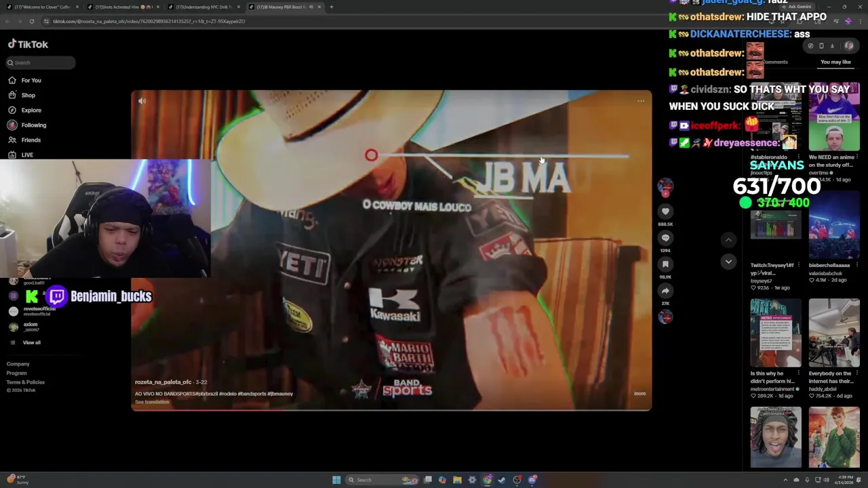Focus the TikTok search field
868x488 pixels.
[41, 62]
